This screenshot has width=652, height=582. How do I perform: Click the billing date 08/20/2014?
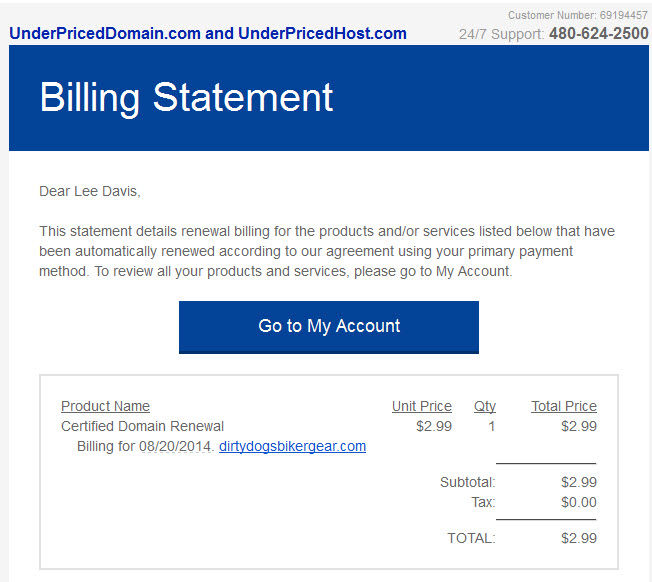175,446
